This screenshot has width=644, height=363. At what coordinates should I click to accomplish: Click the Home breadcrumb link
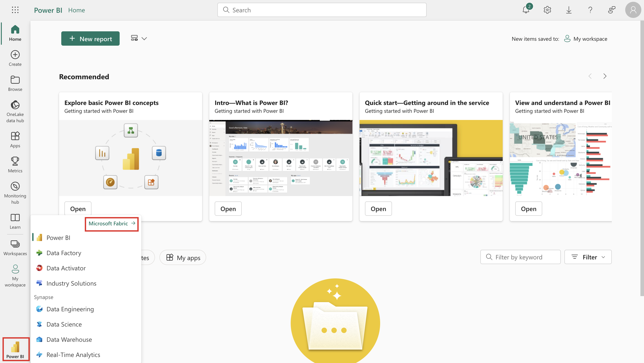(x=76, y=10)
